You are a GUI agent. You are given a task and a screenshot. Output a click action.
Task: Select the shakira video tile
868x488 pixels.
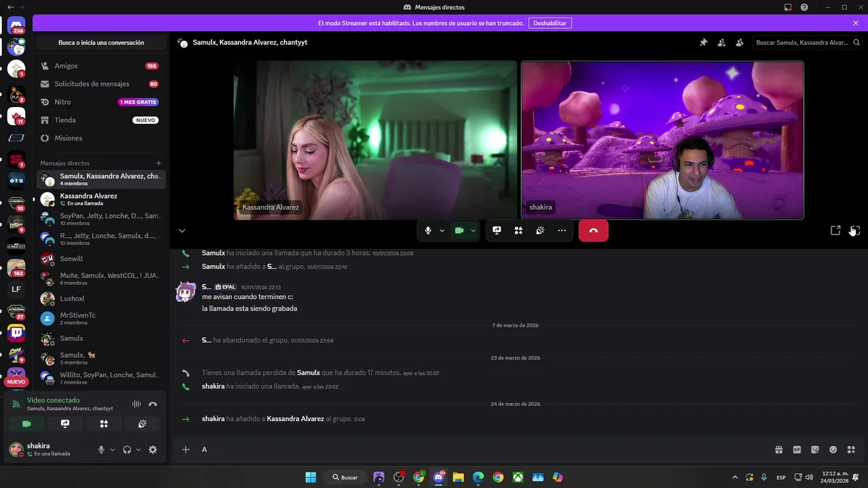[663, 140]
